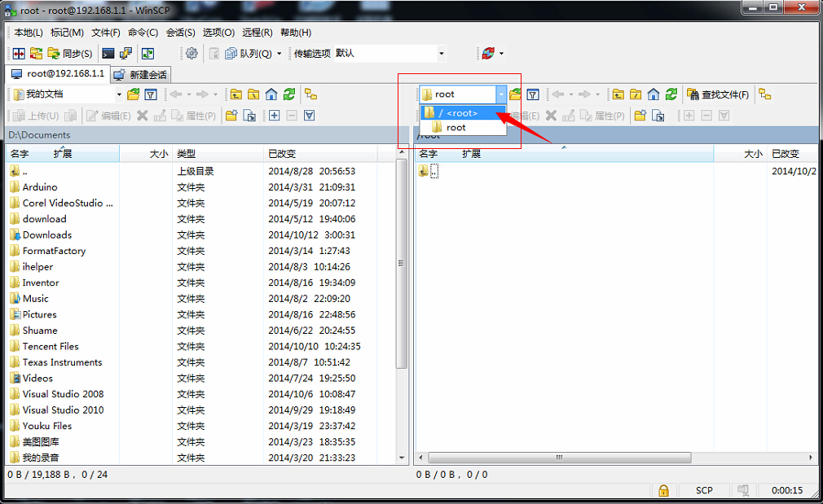Switch to the root@192.168.1.1 session tab
The image size is (823, 504).
click(58, 74)
